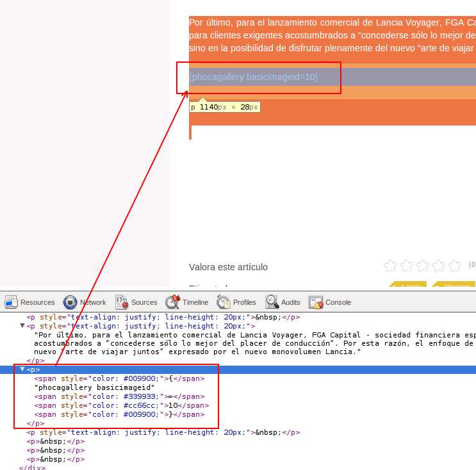Switch to the Network tab label
This screenshot has height=470, width=476.
point(93,302)
